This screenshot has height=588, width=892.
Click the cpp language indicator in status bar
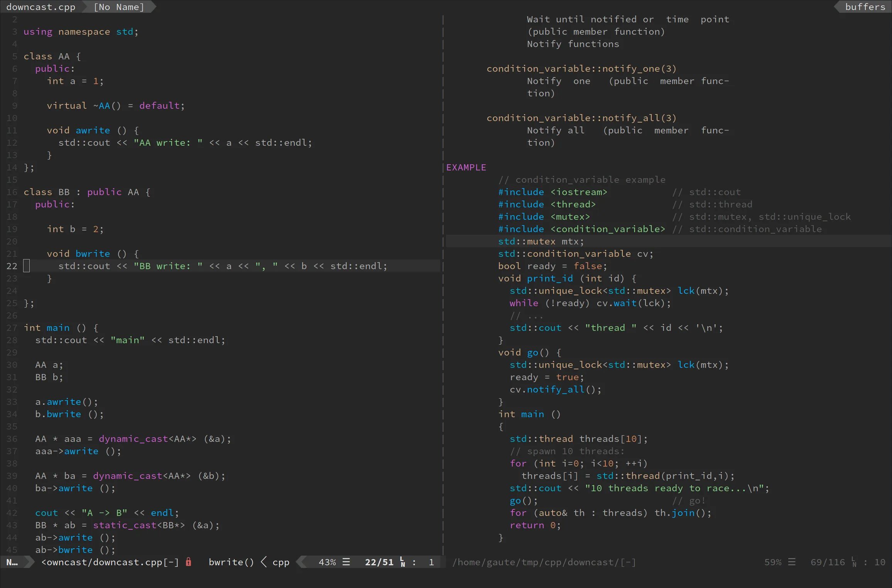[x=282, y=562]
